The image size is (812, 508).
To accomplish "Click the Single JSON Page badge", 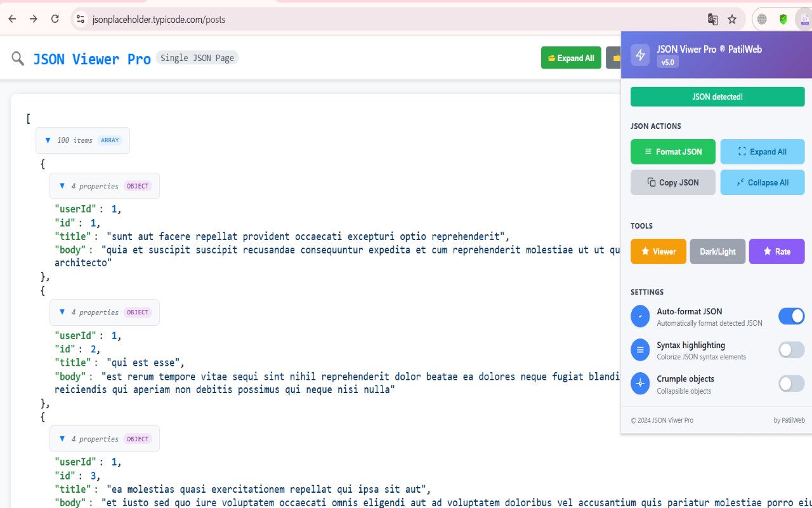I will pyautogui.click(x=197, y=58).
